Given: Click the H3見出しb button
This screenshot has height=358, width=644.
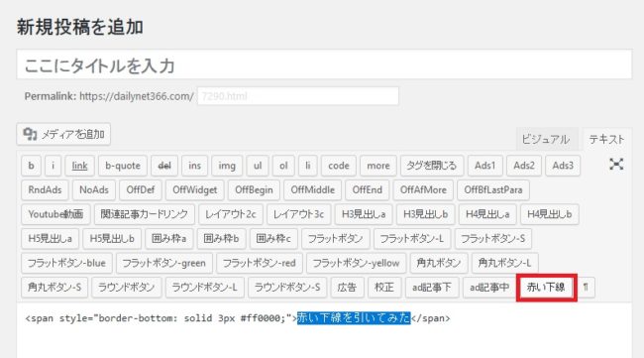Looking at the screenshot, I should coord(425,214).
